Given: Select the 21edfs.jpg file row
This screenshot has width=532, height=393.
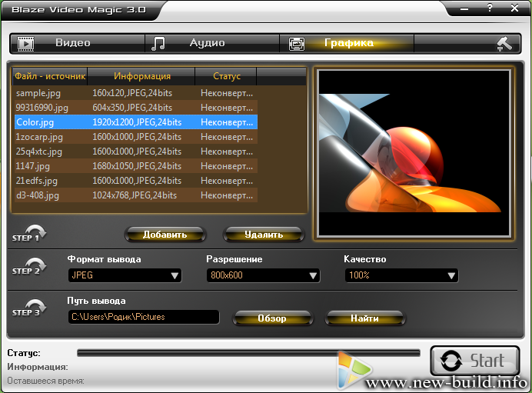Looking at the screenshot, I should [x=136, y=181].
